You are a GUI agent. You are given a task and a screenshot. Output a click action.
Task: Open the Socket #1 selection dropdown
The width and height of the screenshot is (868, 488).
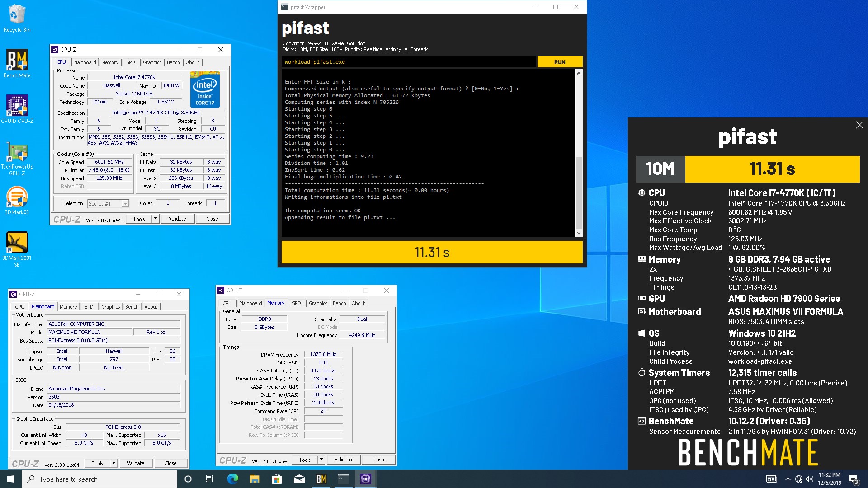pos(108,204)
